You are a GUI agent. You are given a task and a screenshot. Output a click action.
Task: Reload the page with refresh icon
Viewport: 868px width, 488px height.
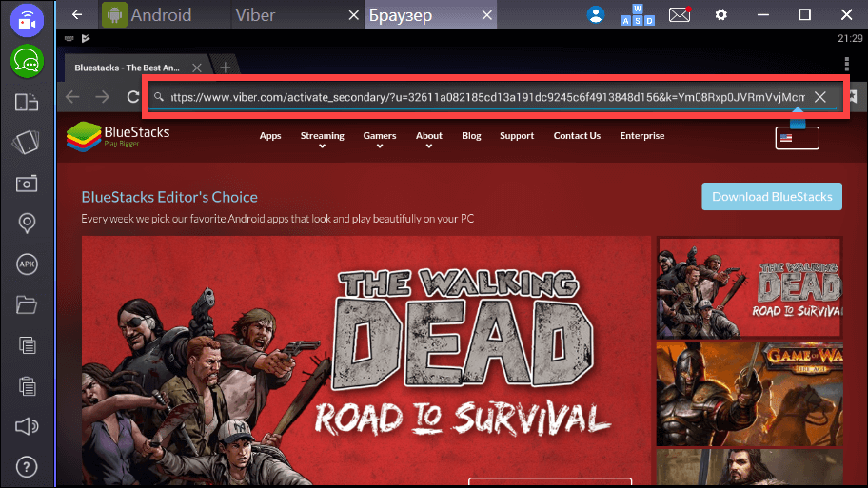pos(133,97)
